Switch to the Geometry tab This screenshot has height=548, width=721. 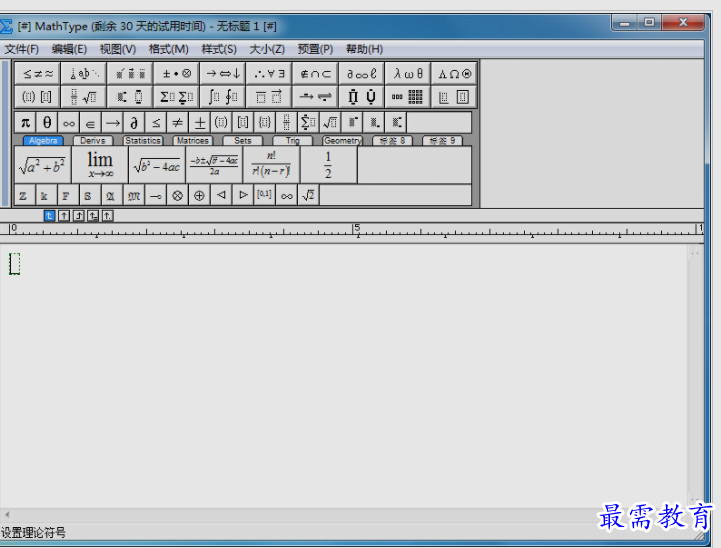pyautogui.click(x=343, y=141)
